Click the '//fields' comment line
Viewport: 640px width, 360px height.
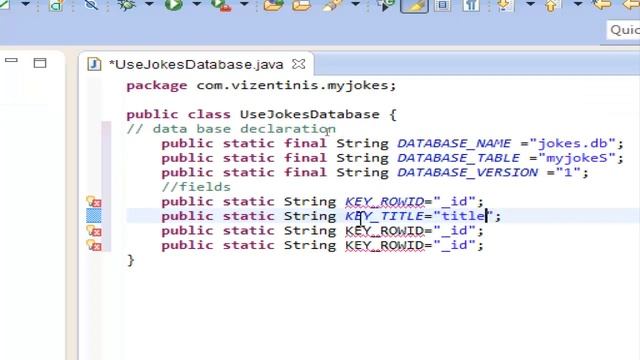pos(196,187)
